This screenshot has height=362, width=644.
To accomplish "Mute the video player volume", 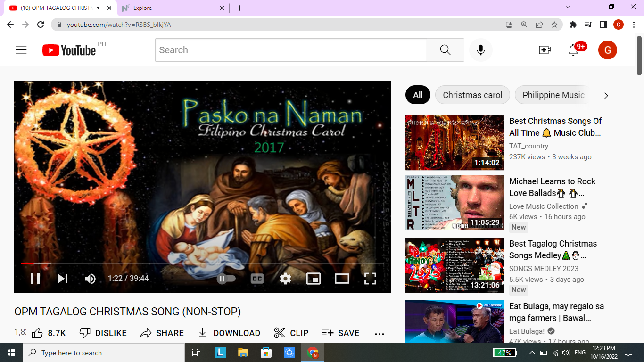I will coord(90,279).
